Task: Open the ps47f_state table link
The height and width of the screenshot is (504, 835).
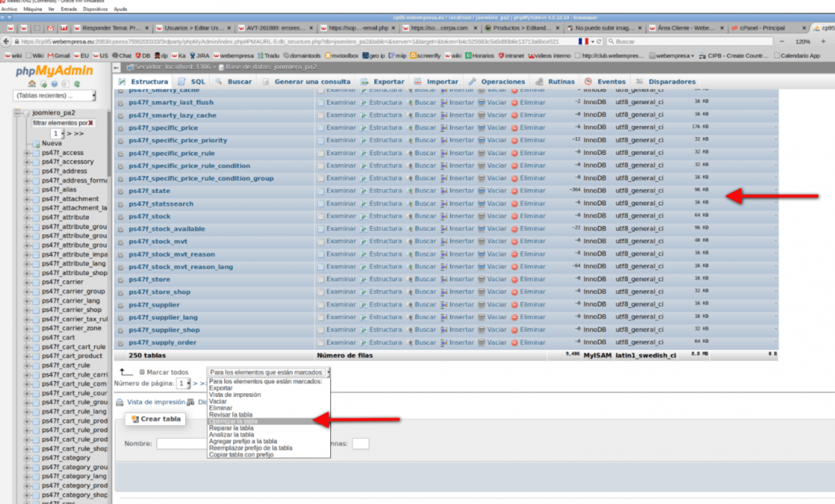Action: pos(149,191)
